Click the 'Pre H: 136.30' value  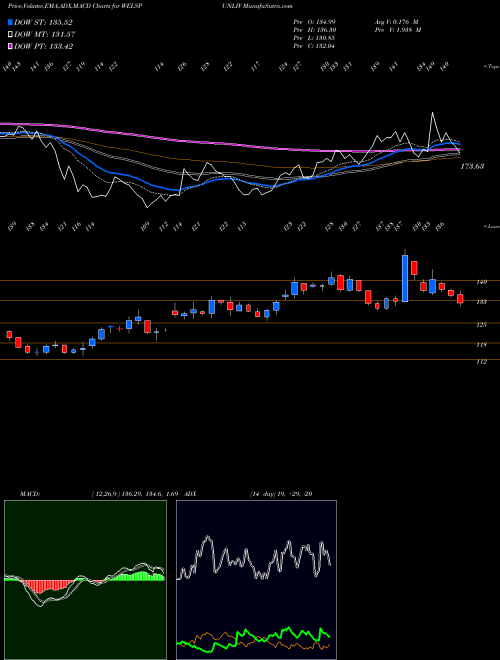(314, 30)
